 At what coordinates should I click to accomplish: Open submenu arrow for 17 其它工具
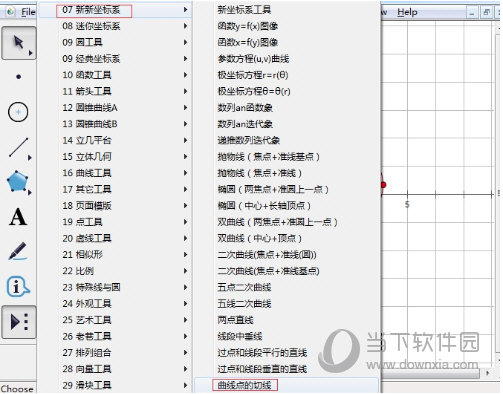tap(185, 189)
